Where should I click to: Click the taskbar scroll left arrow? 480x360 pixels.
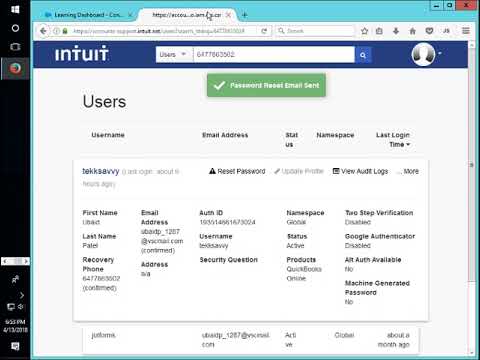pyautogui.click(x=5, y=261)
